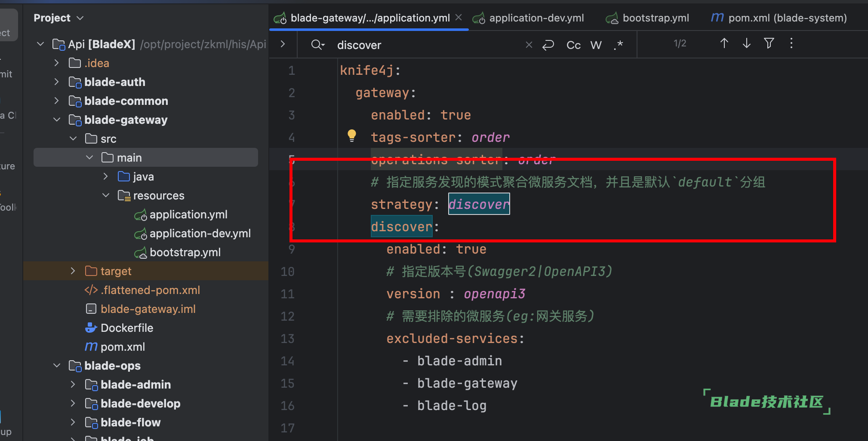
Task: Click the Docker whale icon
Action: [x=91, y=328]
